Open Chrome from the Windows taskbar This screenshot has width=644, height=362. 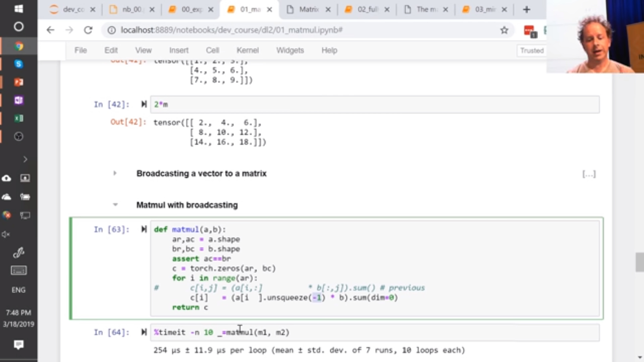tap(19, 46)
